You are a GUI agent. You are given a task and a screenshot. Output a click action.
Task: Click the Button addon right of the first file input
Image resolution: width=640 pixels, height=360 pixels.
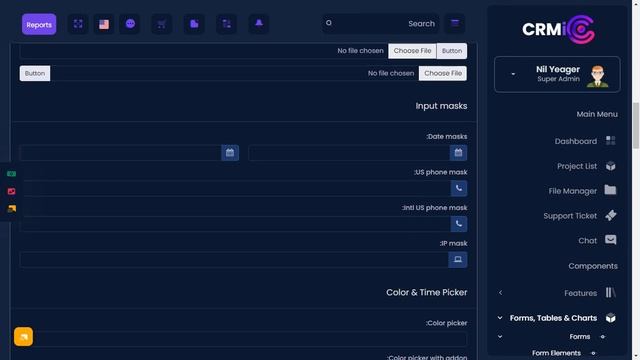pyautogui.click(x=452, y=51)
